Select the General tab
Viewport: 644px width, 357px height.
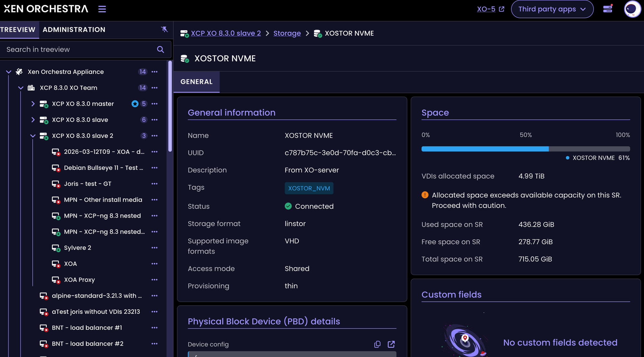[196, 82]
